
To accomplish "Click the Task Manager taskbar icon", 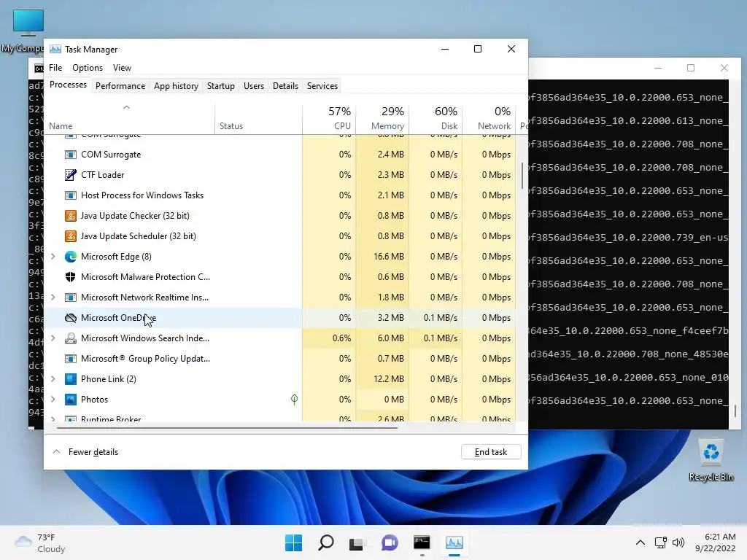I will click(x=454, y=542).
